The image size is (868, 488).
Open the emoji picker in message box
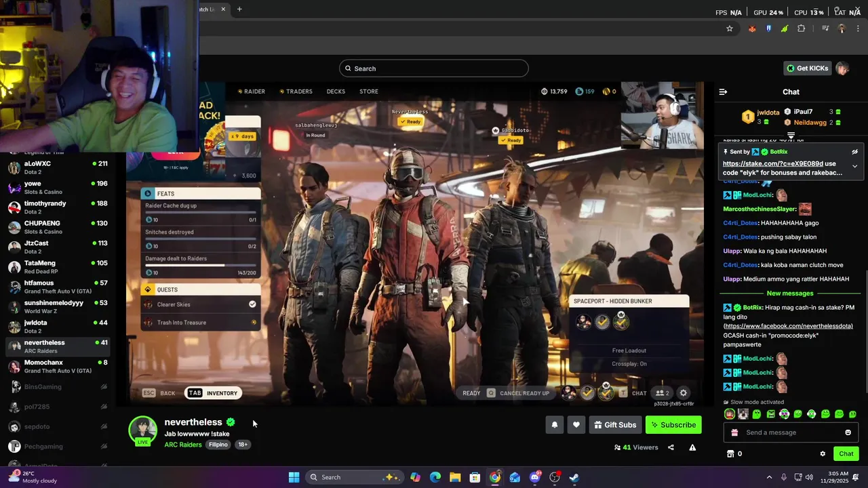pyautogui.click(x=848, y=432)
